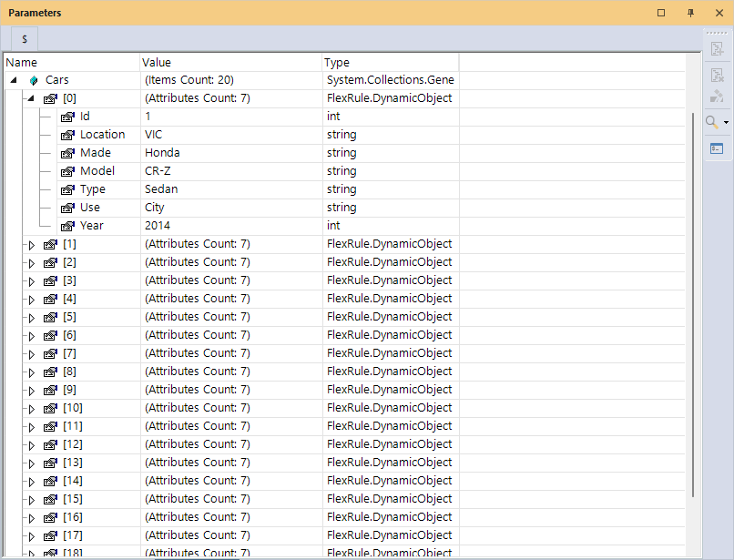734x560 pixels.
Task: Click the Type column header
Action: pos(391,63)
